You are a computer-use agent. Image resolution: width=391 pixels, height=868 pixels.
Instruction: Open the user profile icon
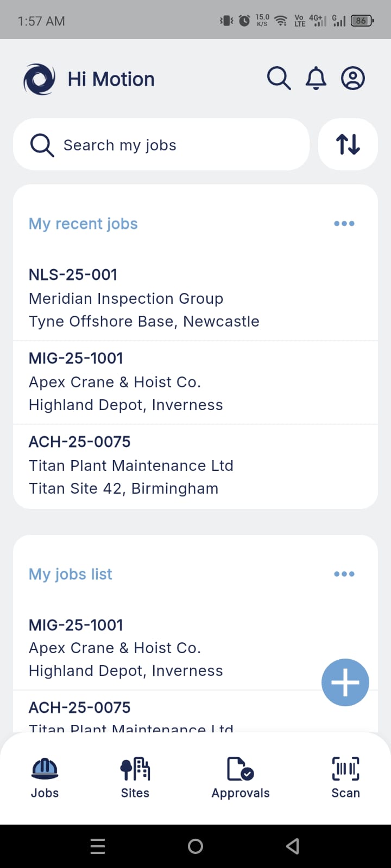352,79
